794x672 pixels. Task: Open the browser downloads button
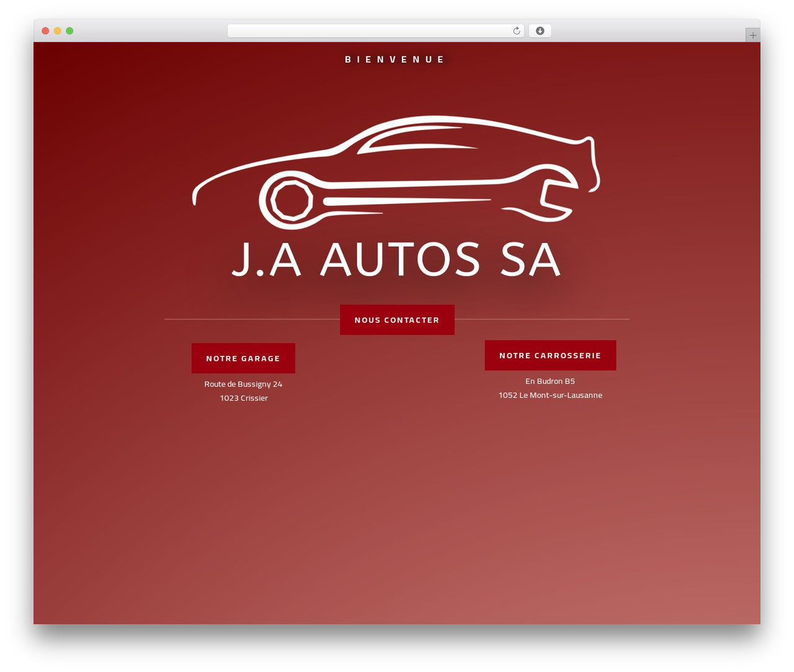540,31
